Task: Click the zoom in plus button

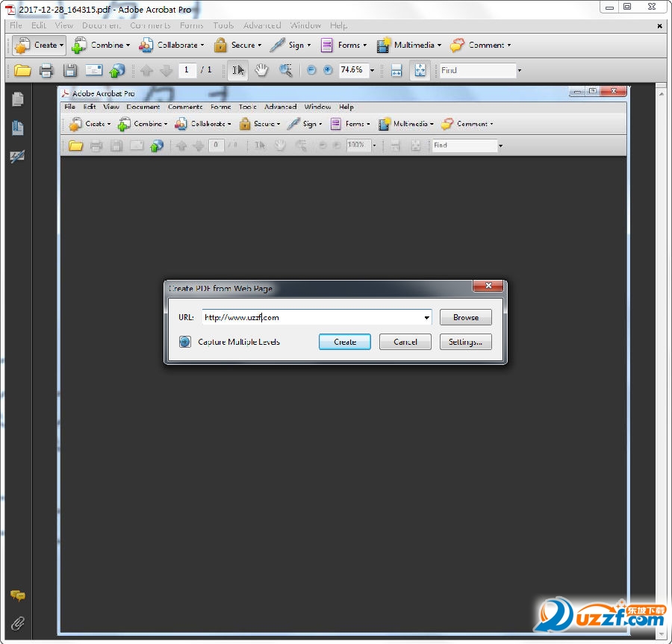Action: (x=328, y=70)
